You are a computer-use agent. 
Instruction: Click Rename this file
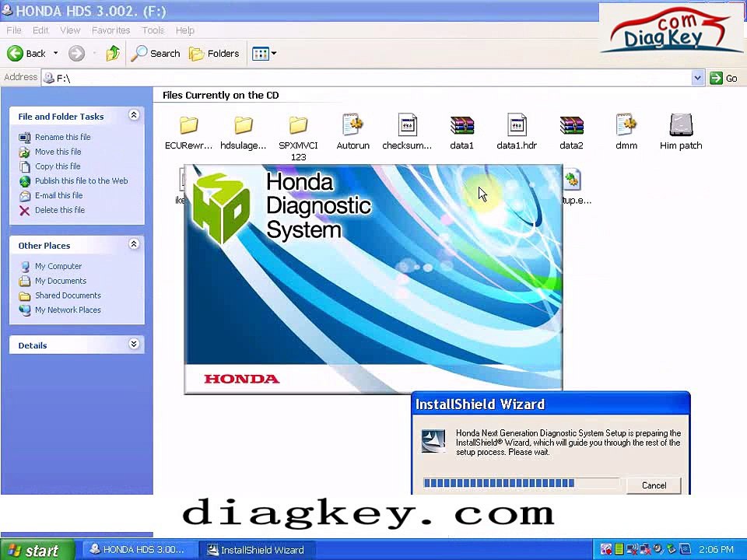[x=62, y=137]
